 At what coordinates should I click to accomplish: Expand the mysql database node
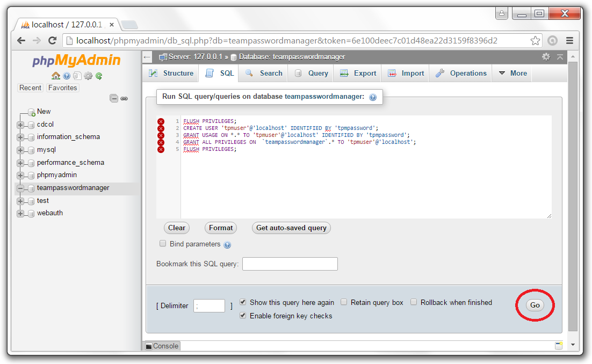20,150
